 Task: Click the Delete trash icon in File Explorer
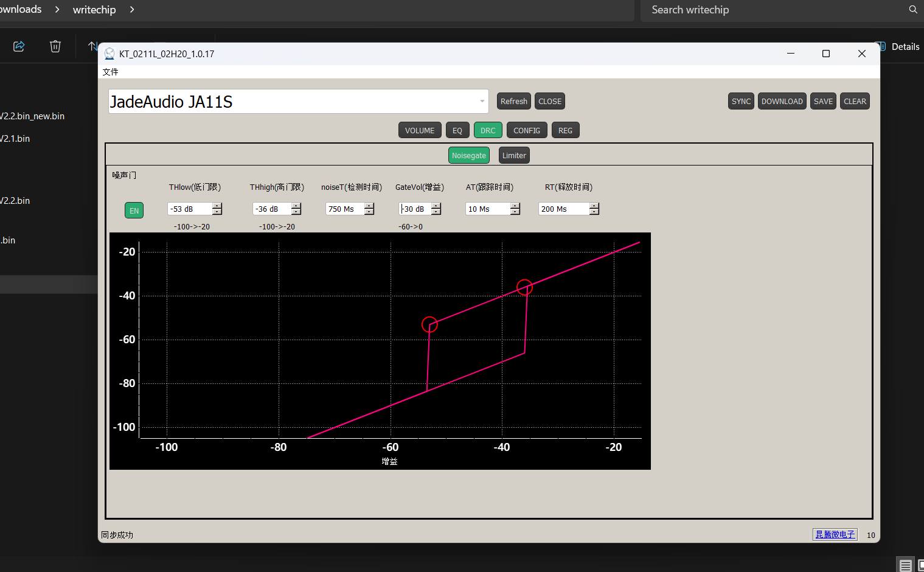(x=55, y=46)
